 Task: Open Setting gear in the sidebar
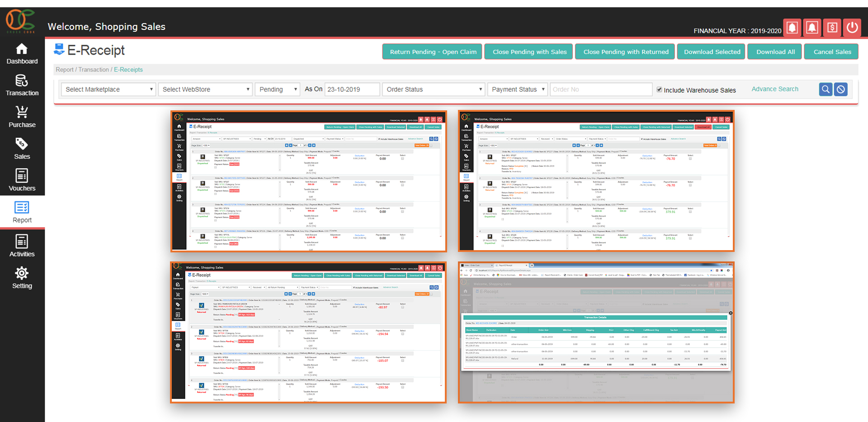click(22, 278)
